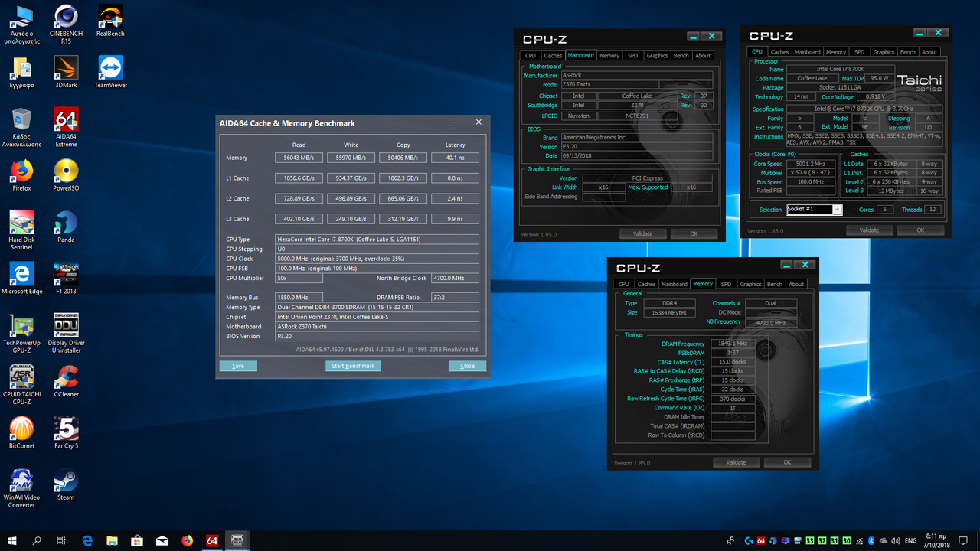Switch to SPD tab in Mainboard CPU-Z window
The width and height of the screenshot is (980, 551).
pos(632,55)
